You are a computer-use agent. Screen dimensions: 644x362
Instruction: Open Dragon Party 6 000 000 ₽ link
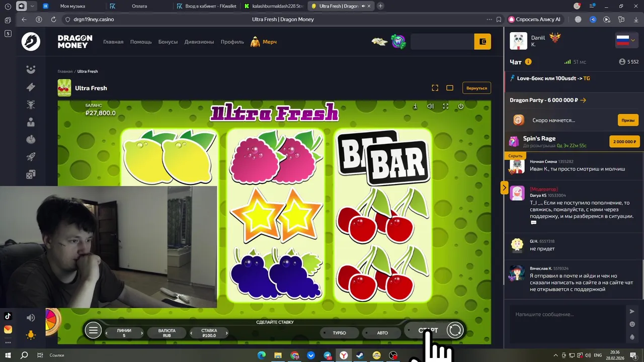(548, 100)
